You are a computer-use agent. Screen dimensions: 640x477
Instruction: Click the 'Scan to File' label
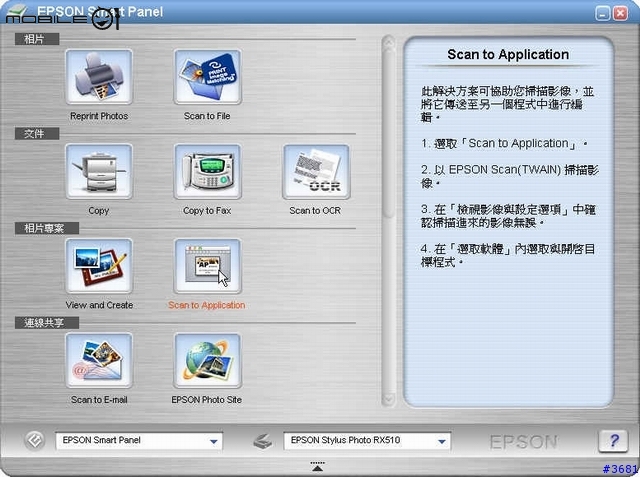207,116
